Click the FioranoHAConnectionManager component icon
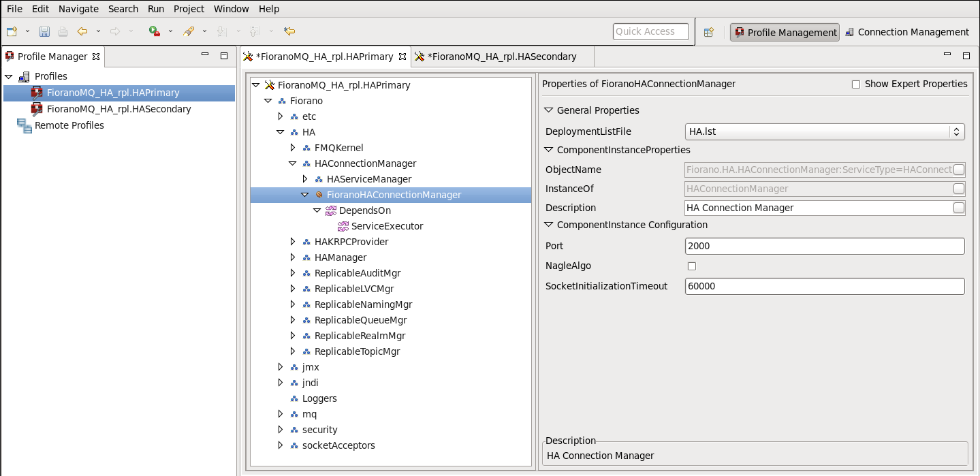Screen dimensions: 980x476 pyautogui.click(x=319, y=195)
